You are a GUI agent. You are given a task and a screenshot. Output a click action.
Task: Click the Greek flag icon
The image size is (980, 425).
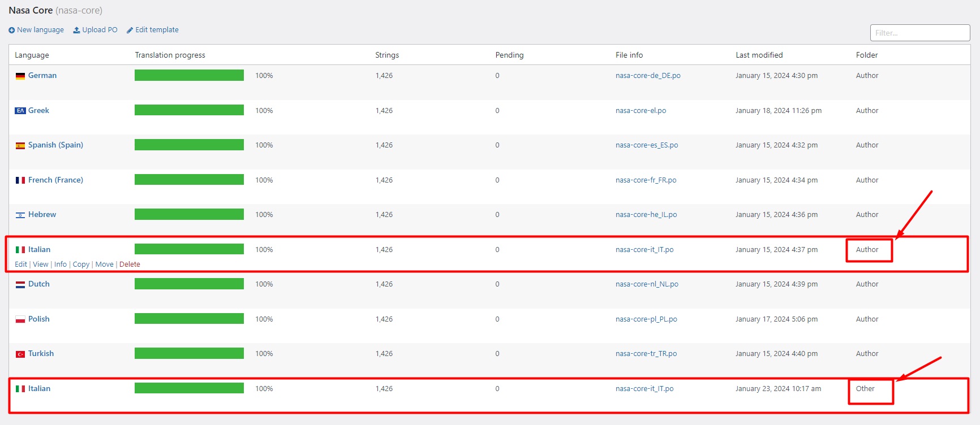[20, 111]
